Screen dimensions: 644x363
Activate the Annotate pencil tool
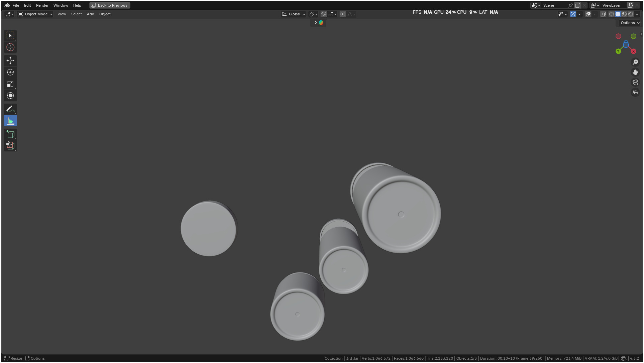click(x=10, y=109)
